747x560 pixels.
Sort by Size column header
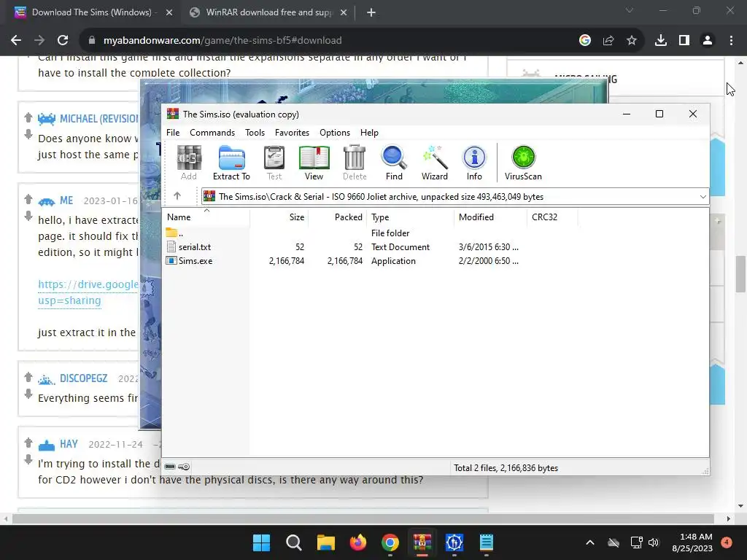[x=279, y=217]
